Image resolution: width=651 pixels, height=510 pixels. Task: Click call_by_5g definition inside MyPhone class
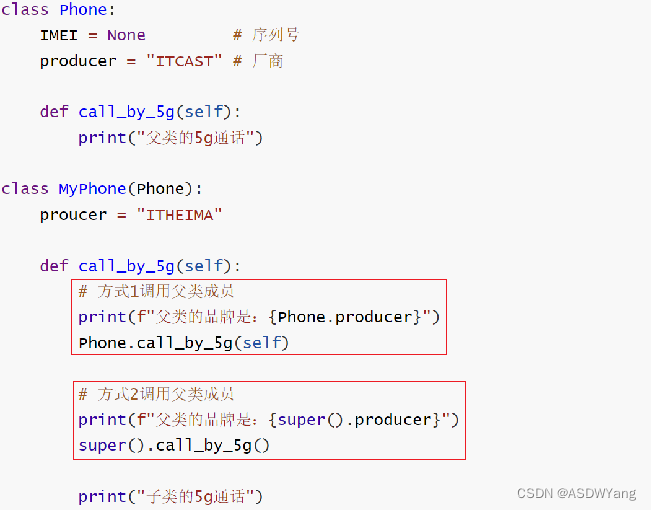[x=140, y=265]
